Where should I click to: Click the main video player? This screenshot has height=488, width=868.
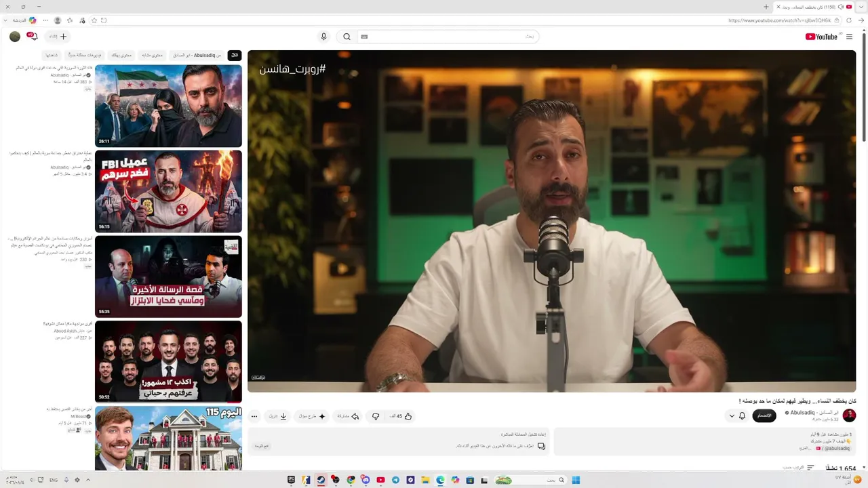pyautogui.click(x=552, y=221)
